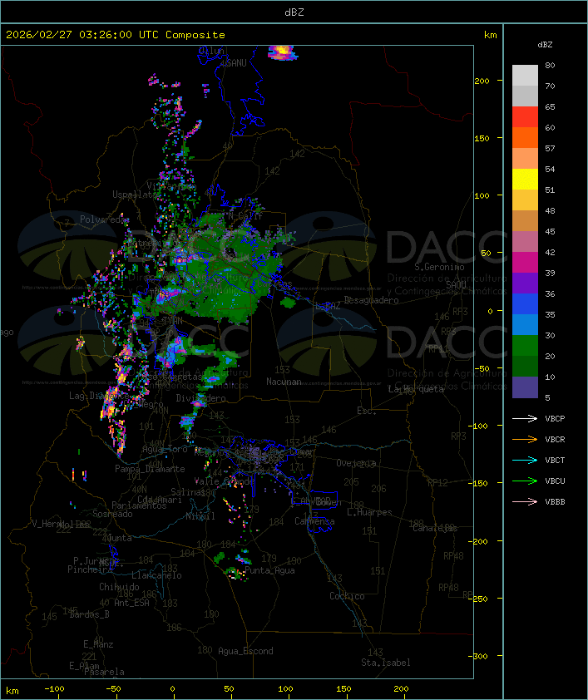Image resolution: width=588 pixels, height=700 pixels.
Task: Click the 2026/02/27 03:26:00 UTC Composite timestamp
Action: 116,34
